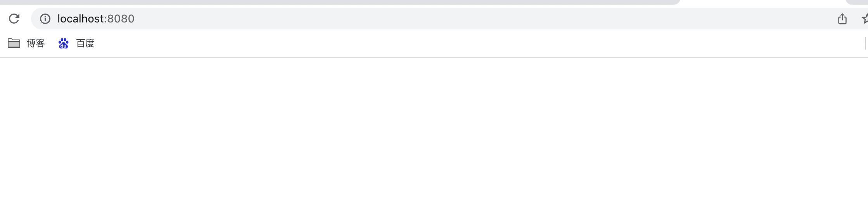Click the 博客 folder icon
Screen dimensions: 868x223
14,43
